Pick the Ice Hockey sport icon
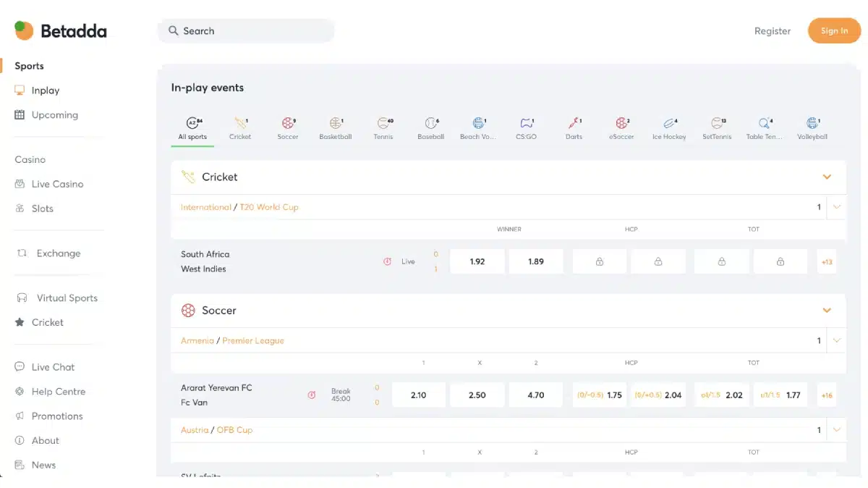868x488 pixels. pyautogui.click(x=669, y=124)
